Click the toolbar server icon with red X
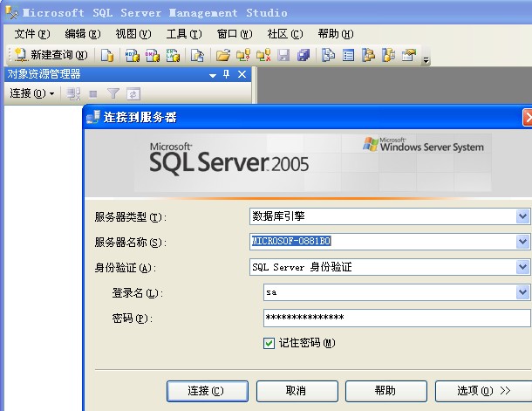Viewport: 532px width, 411px height. tap(263, 55)
